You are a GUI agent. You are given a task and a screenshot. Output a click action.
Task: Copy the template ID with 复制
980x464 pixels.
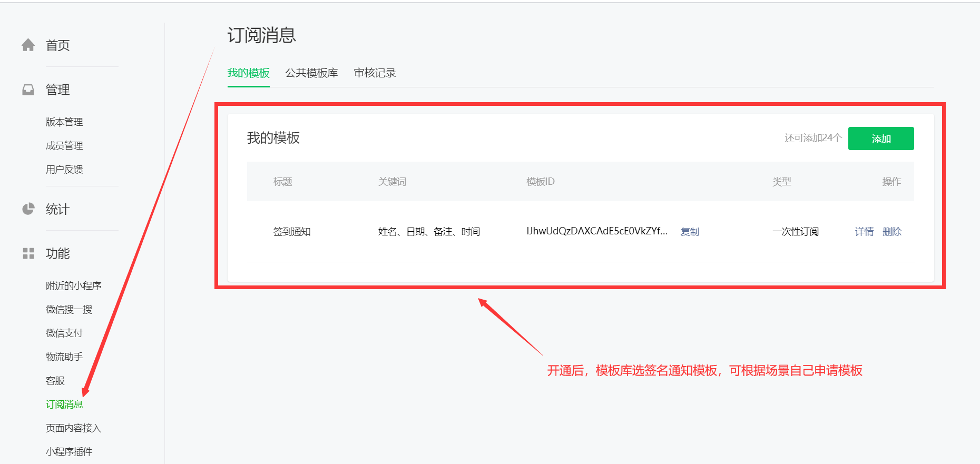tap(690, 232)
